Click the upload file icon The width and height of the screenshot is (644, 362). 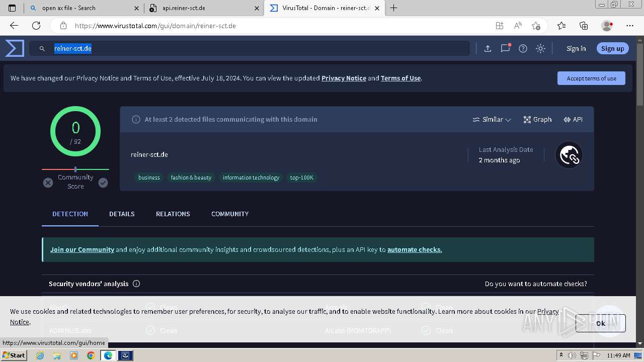(x=488, y=48)
